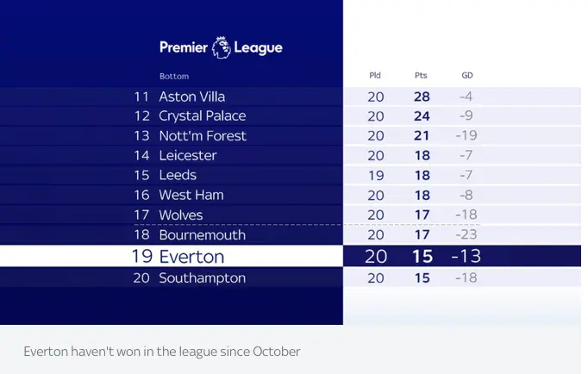Viewport: 588px width, 374px height.
Task: Select Leicester in the table
Action: [188, 155]
